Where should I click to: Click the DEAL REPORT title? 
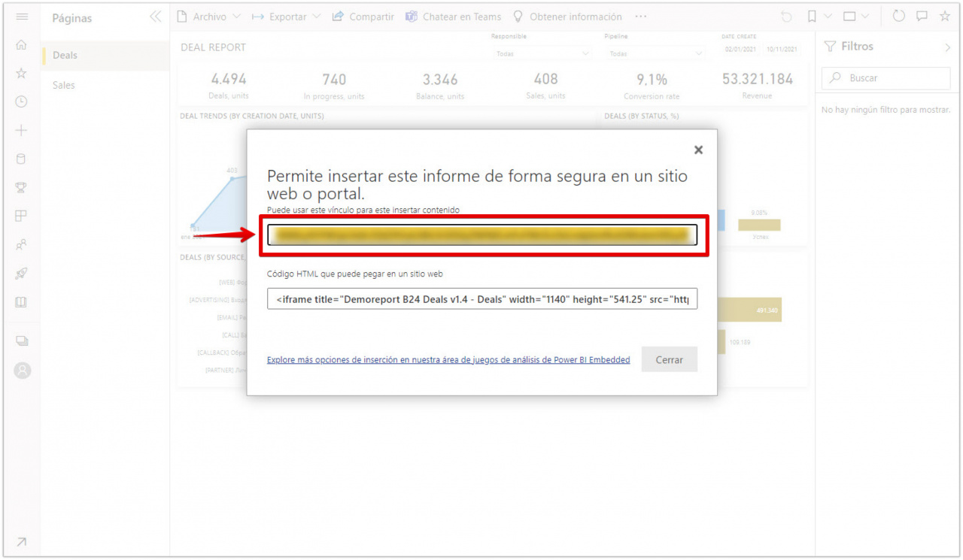(214, 47)
